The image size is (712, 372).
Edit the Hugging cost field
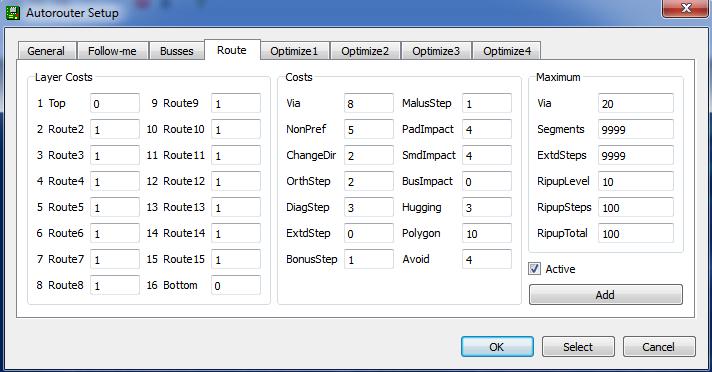[487, 208]
